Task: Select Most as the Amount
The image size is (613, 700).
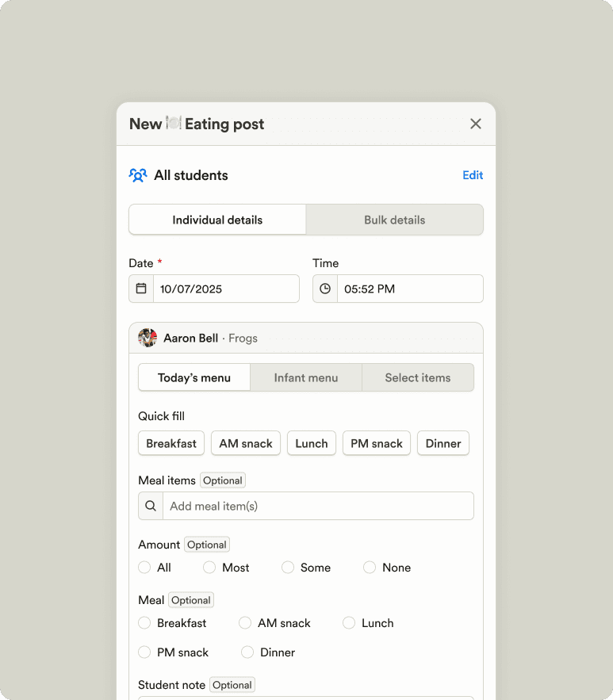Action: [x=209, y=568]
